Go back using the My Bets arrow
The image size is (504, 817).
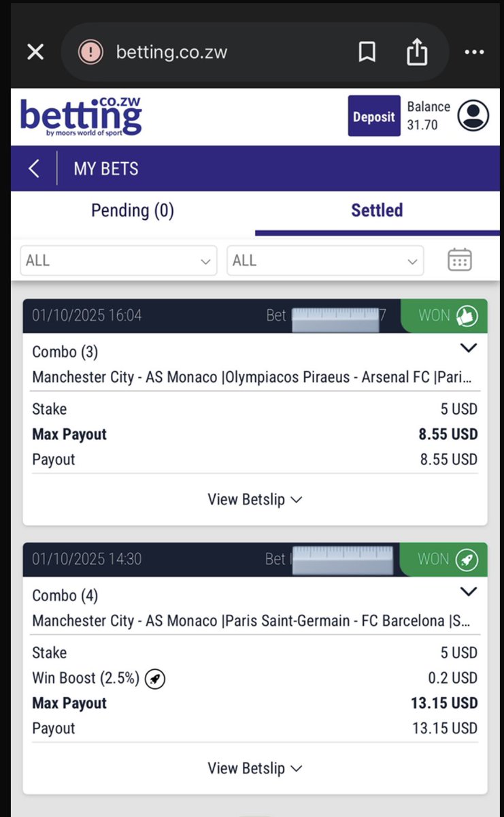click(x=34, y=168)
